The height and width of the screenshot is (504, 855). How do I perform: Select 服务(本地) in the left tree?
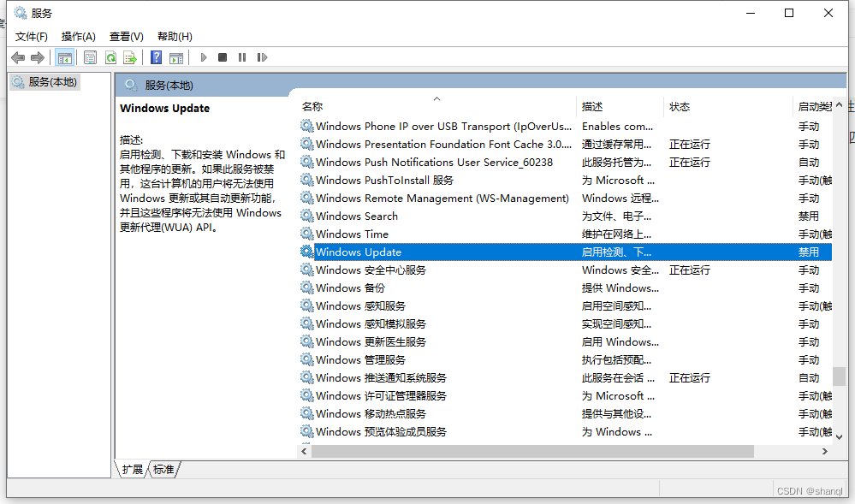(x=52, y=82)
